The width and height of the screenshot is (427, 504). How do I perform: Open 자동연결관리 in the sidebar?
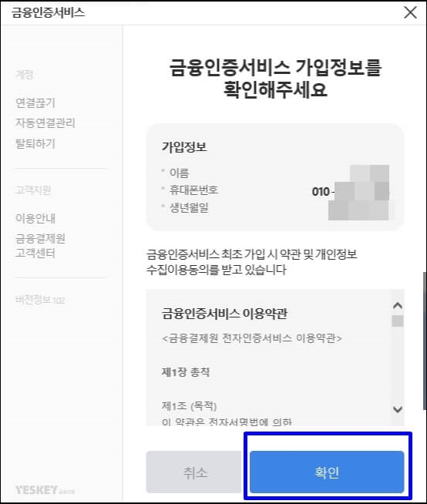[x=45, y=123]
